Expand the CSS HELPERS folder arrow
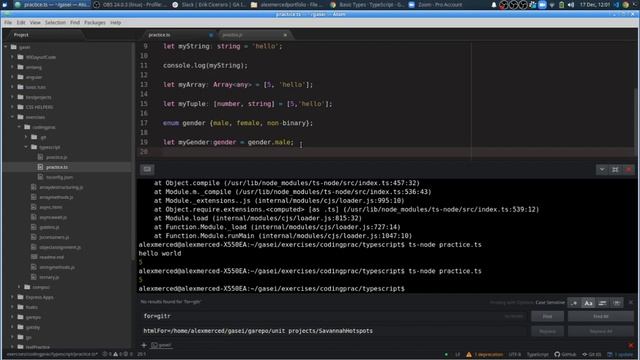The width and height of the screenshot is (640, 360). (x=12, y=107)
